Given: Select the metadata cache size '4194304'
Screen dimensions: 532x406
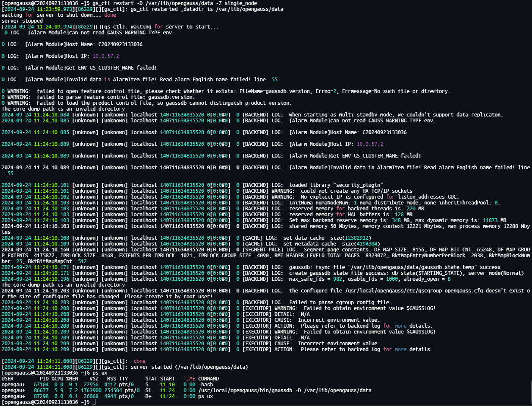Looking at the screenshot, I should [x=367, y=243].
